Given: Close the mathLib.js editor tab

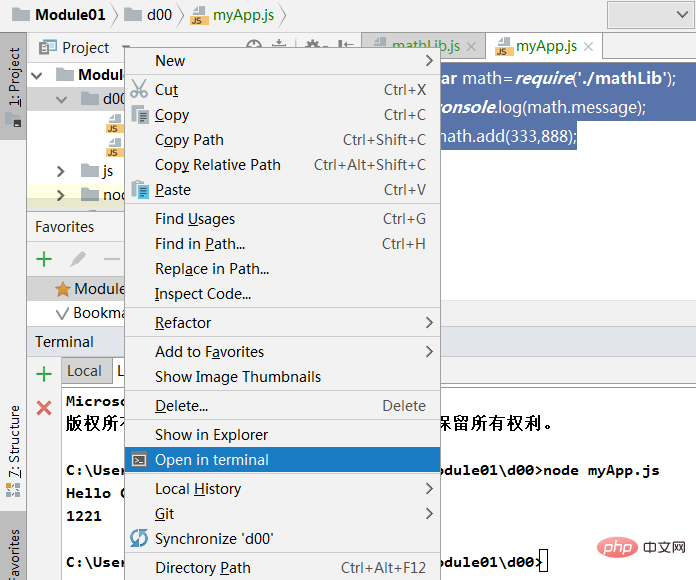Looking at the screenshot, I should click(471, 46).
